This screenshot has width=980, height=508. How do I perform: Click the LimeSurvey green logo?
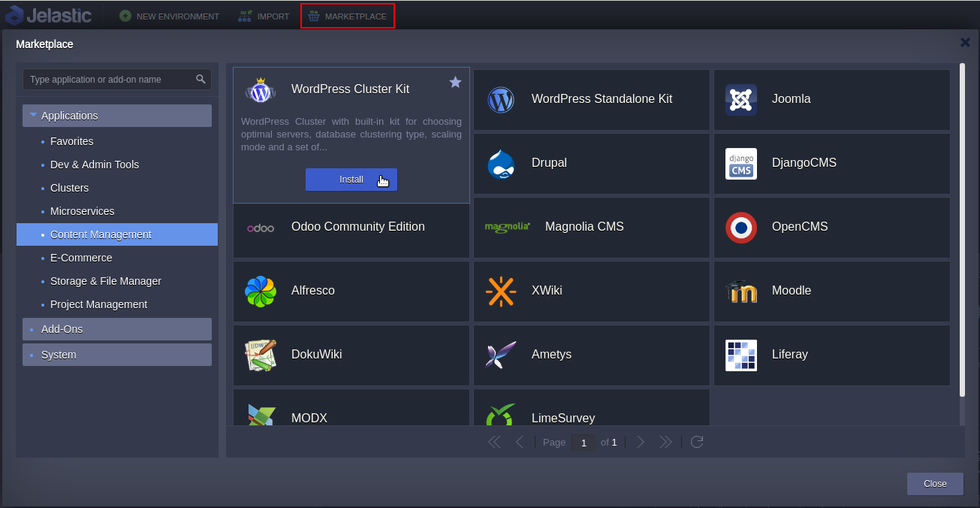(501, 415)
